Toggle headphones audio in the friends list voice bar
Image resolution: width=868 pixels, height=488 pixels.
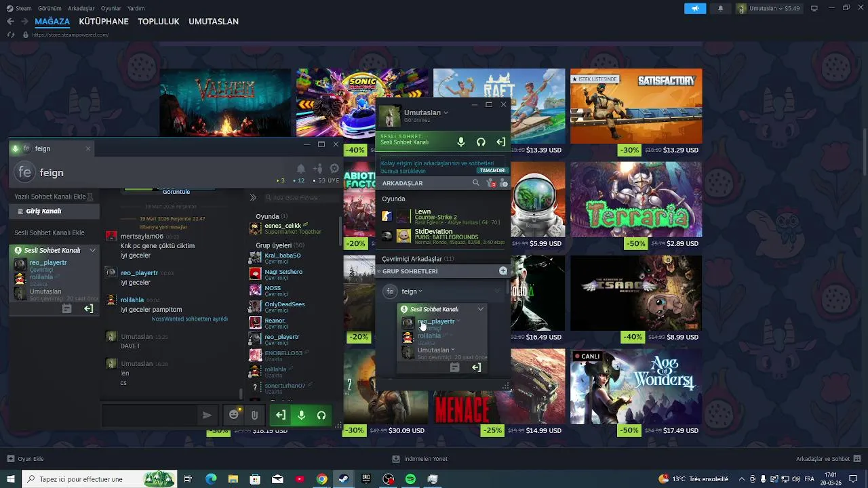click(481, 142)
